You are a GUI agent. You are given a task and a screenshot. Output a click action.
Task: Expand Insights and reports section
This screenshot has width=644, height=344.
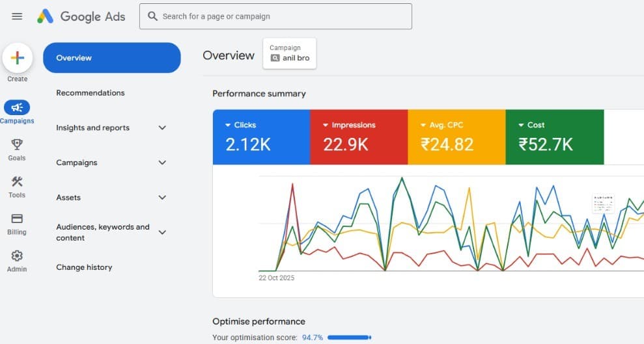pyautogui.click(x=162, y=128)
